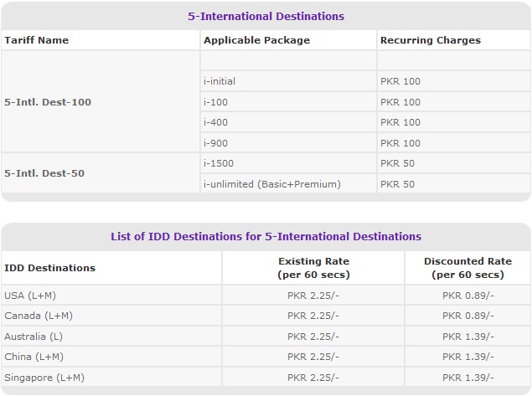This screenshot has height=396, width=532.
Task: Click the Singapore (L+M) destination cell
Action: pyautogui.click(x=111, y=377)
